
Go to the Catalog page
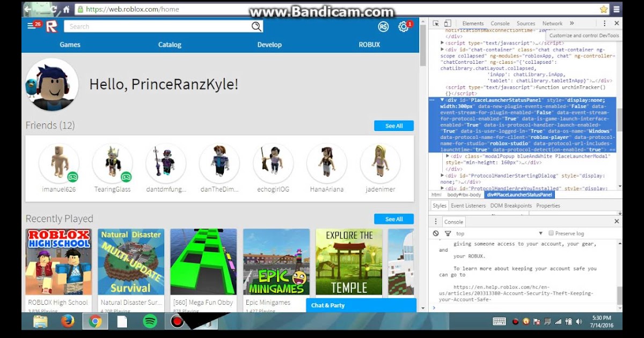170,45
